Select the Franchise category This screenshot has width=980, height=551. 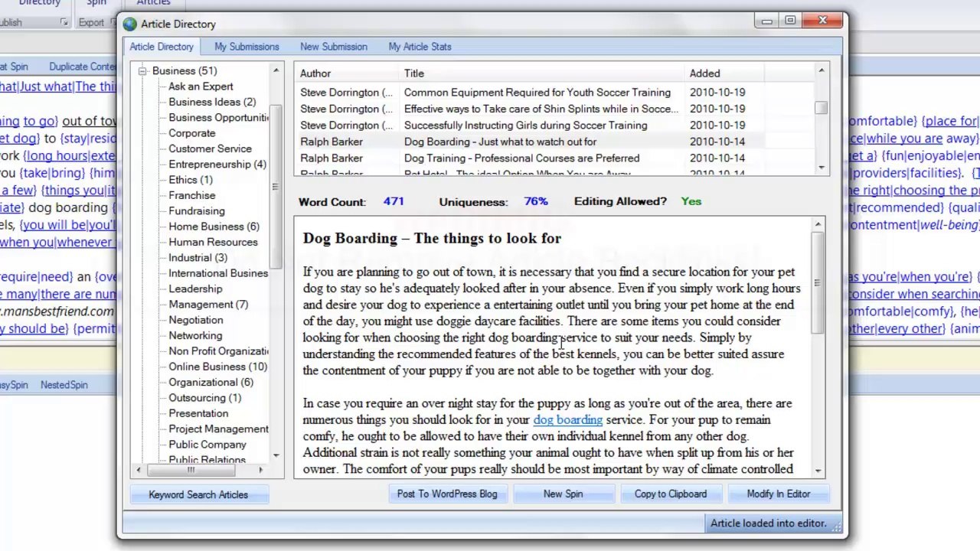pos(192,195)
